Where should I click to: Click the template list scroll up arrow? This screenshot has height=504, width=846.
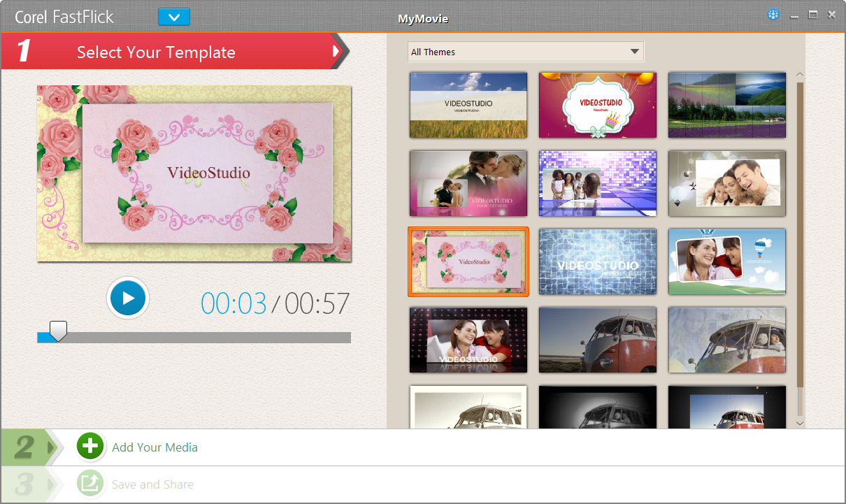click(x=800, y=75)
